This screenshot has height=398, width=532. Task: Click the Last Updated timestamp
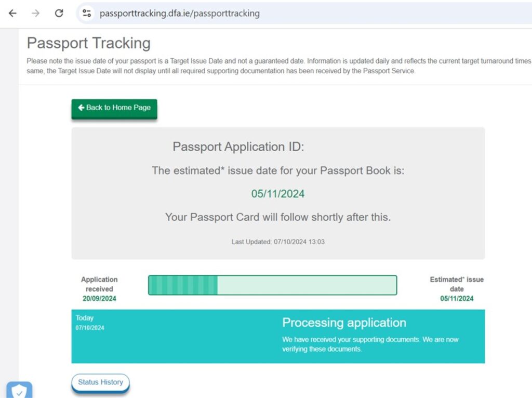278,242
